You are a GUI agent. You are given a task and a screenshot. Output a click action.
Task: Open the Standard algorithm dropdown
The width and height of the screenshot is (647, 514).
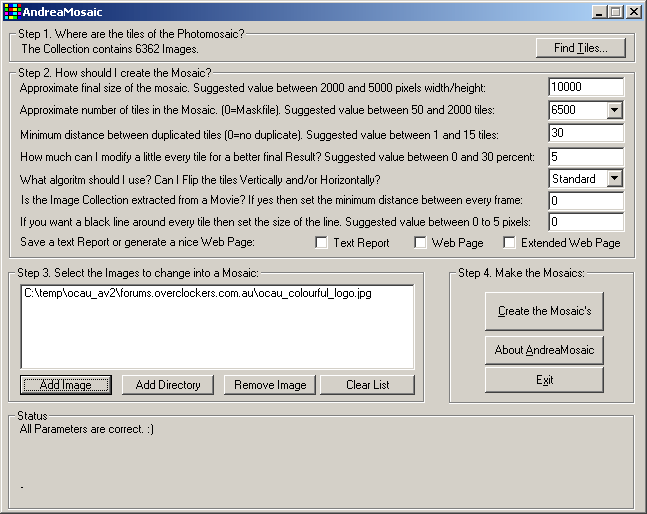click(614, 179)
